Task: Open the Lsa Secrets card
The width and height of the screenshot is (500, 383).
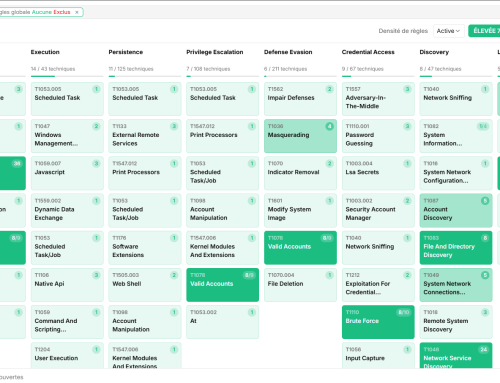Action: 378,173
